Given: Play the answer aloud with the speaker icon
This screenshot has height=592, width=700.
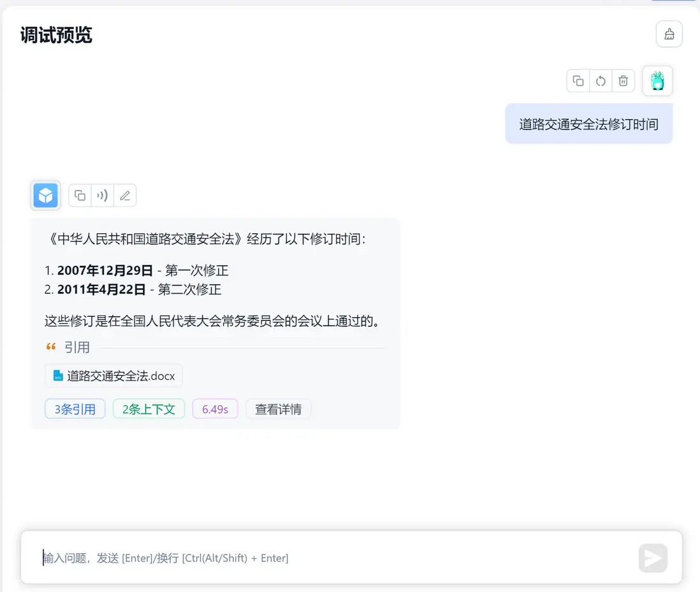Looking at the screenshot, I should [x=102, y=196].
